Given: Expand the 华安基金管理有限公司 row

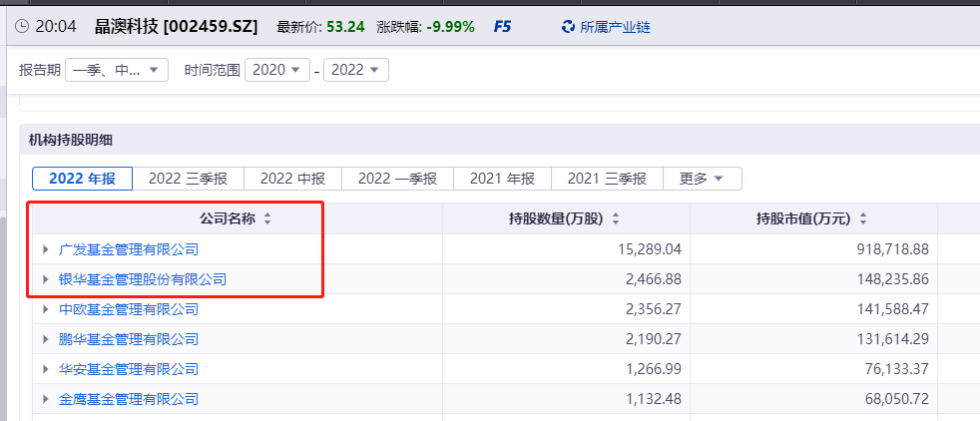Looking at the screenshot, I should tap(45, 369).
